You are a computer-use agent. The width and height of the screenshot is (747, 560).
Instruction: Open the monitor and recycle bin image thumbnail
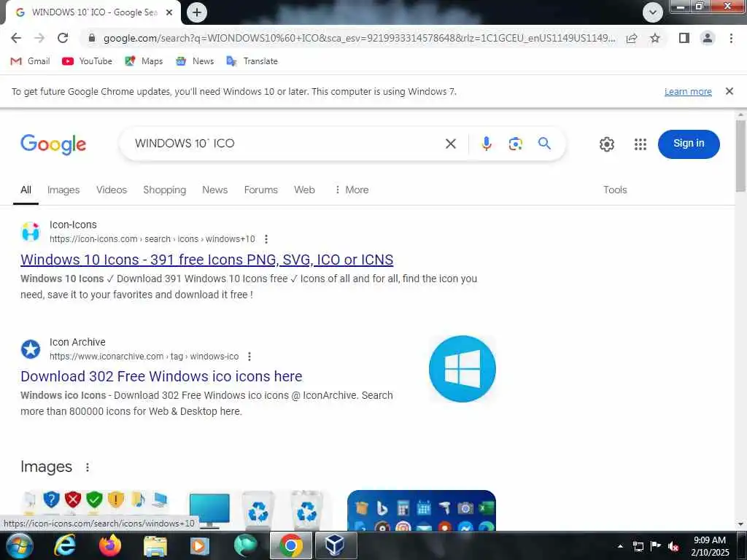coord(258,510)
